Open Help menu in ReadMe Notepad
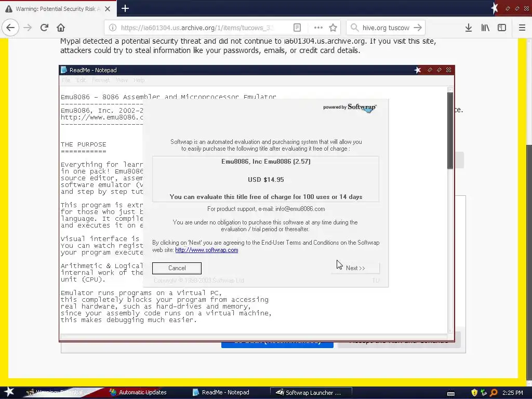The image size is (532, 399). click(x=139, y=80)
